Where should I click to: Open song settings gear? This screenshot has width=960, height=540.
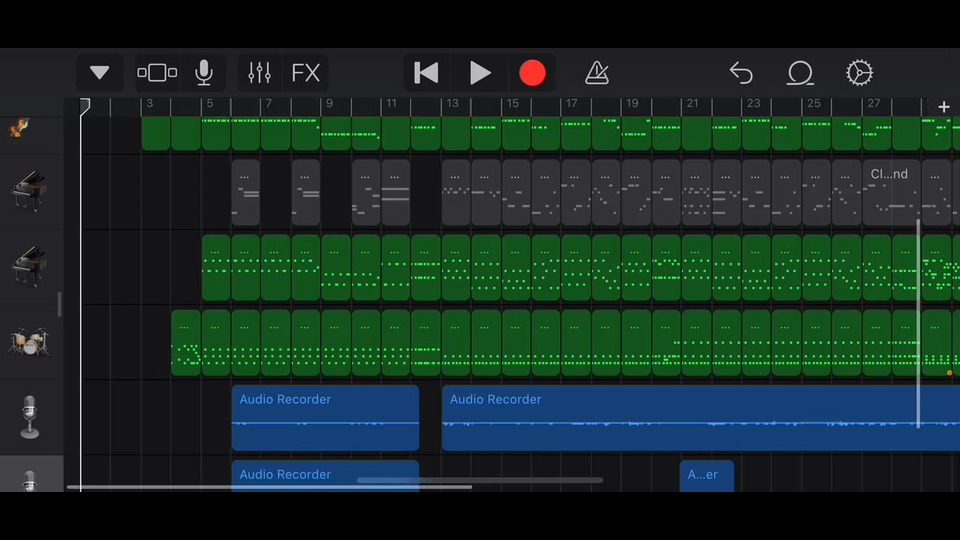859,73
